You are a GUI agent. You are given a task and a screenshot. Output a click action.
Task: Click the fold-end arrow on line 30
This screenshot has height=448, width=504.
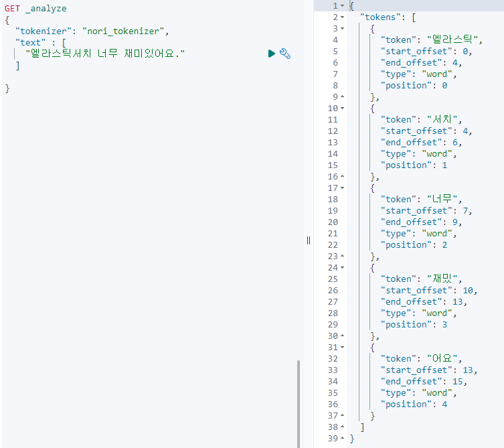343,336
